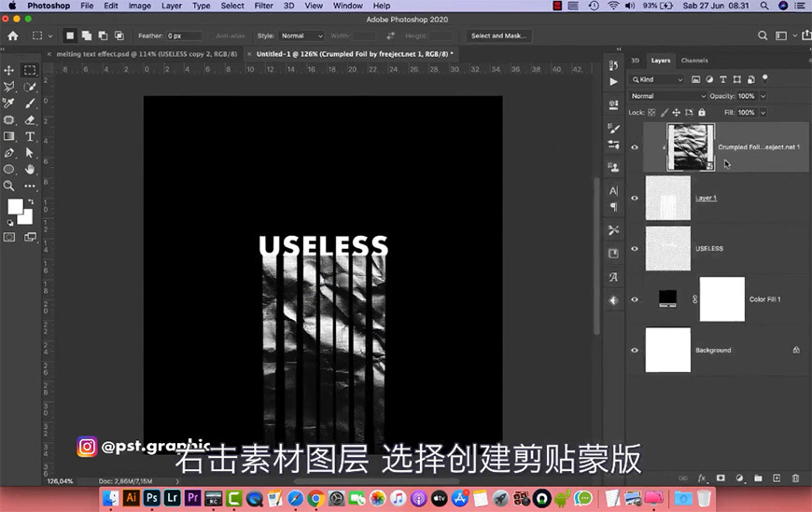Screen dimensions: 812x512
Task: Add a layer mask
Action: 721,477
